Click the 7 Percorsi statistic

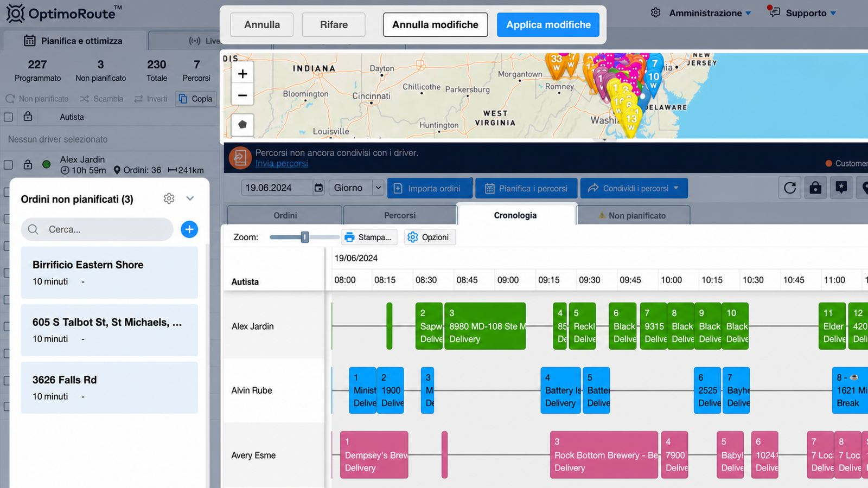[x=196, y=70]
